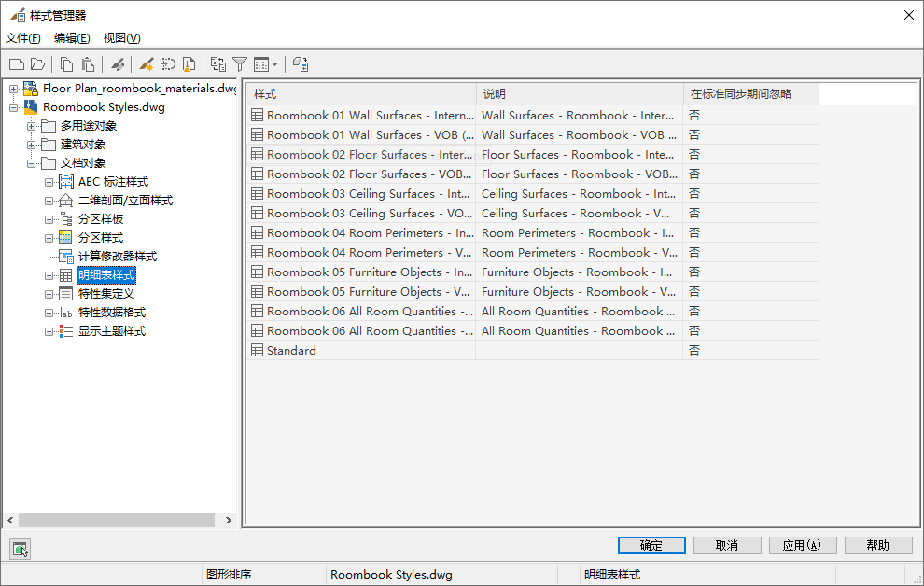Click the 取消 button
This screenshot has height=586, width=924.
[727, 545]
